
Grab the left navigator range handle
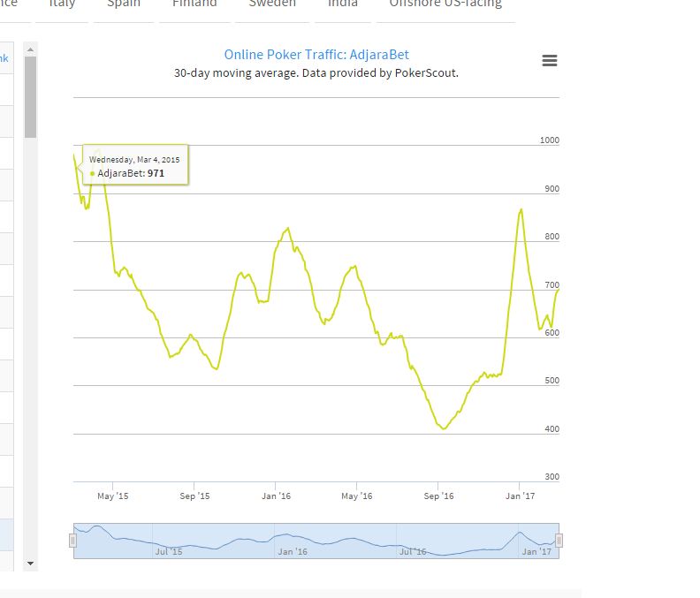click(x=72, y=541)
